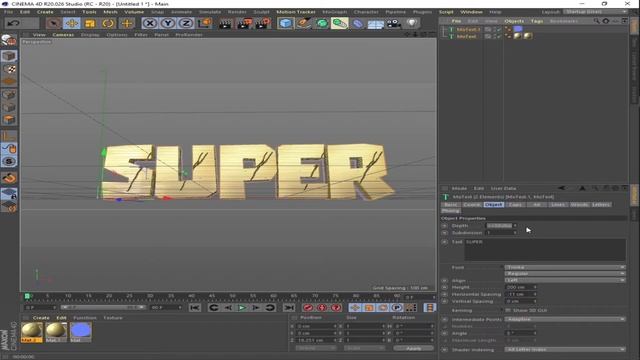Screen dimensions: 640x360
Task: Click the Undo arrow icon
Action: pos(13,23)
